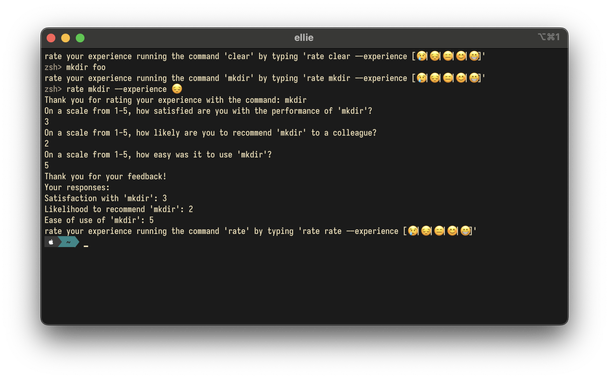Minimize the terminal with the yellow button
Viewport: 609px width, 379px height.
66,38
